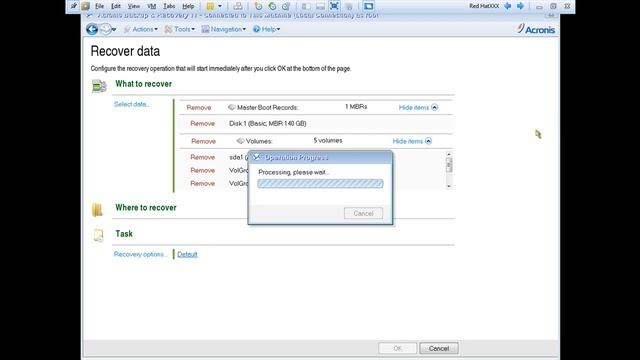Click the yellow power/suspend icon
Viewport: 640px width, 360px height.
tap(210, 6)
